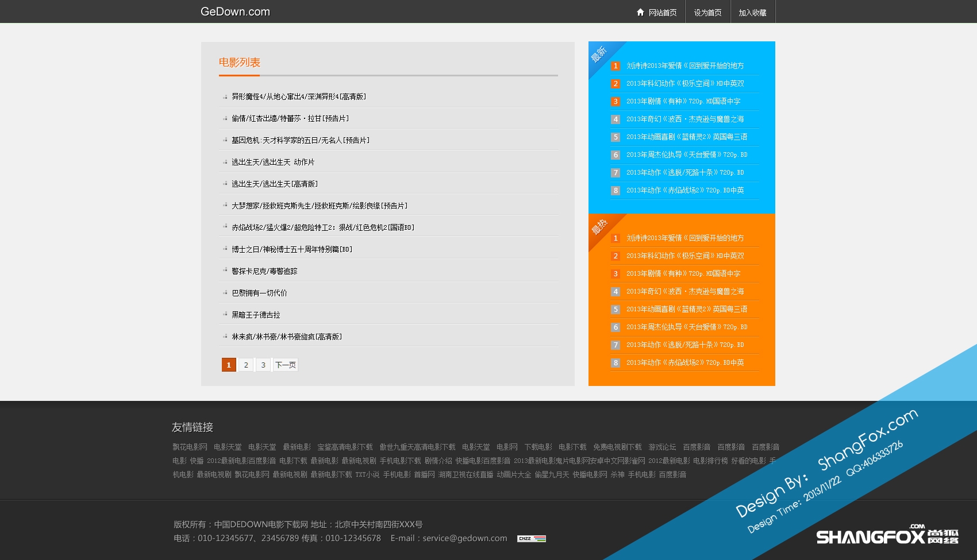Screen dimensions: 977x560
Task: Click the TXT小说 friend link
Action: [367, 475]
